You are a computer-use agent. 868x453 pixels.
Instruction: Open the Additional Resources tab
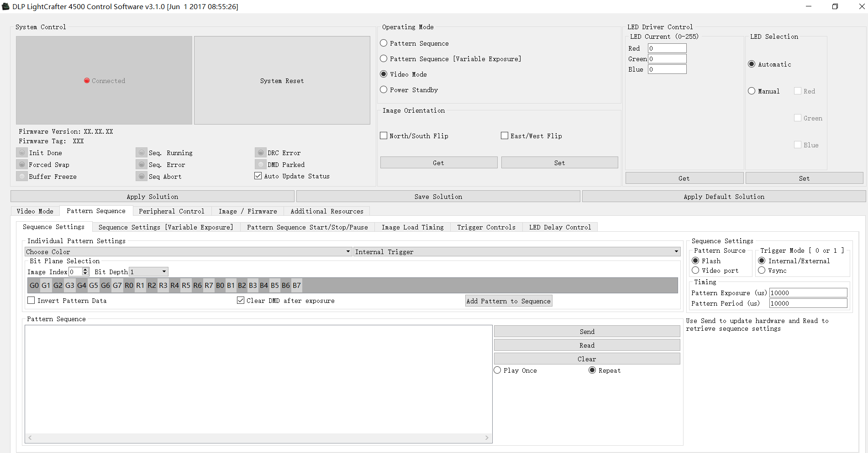(x=327, y=211)
